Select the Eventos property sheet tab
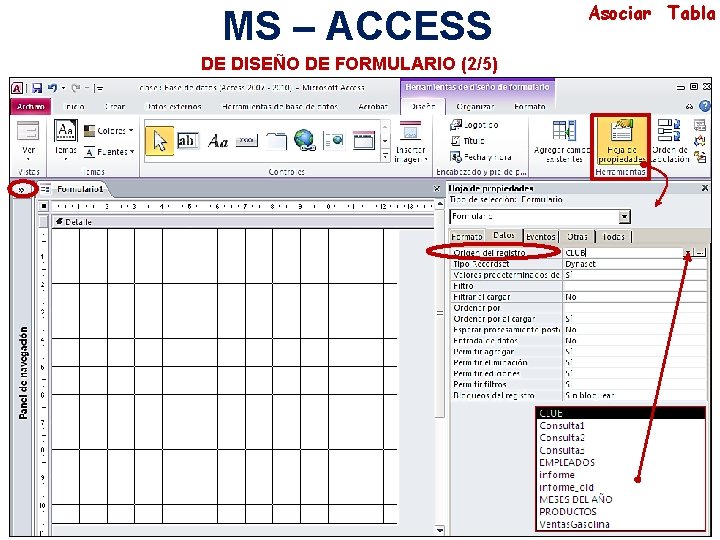 coord(540,236)
